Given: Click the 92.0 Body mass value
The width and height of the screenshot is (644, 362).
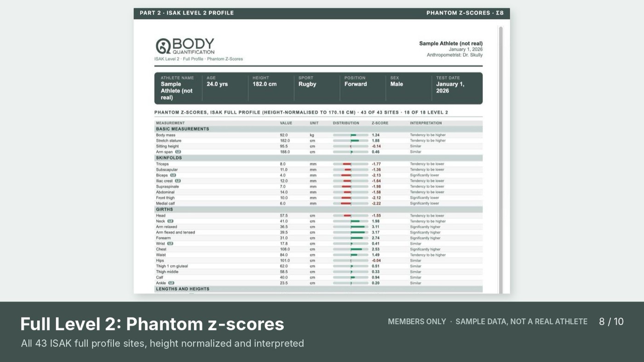Looking at the screenshot, I should point(283,135).
